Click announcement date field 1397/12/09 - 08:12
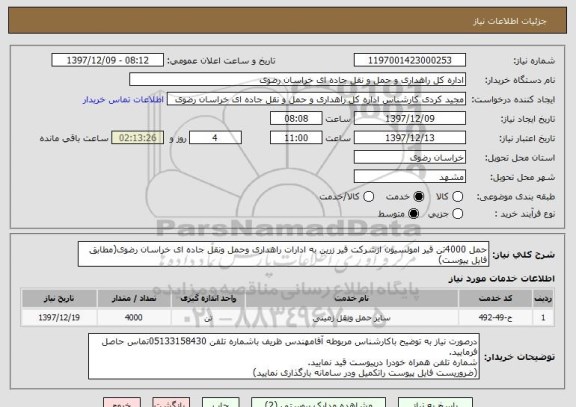Screen dimensions: 576x407 (x=108, y=60)
